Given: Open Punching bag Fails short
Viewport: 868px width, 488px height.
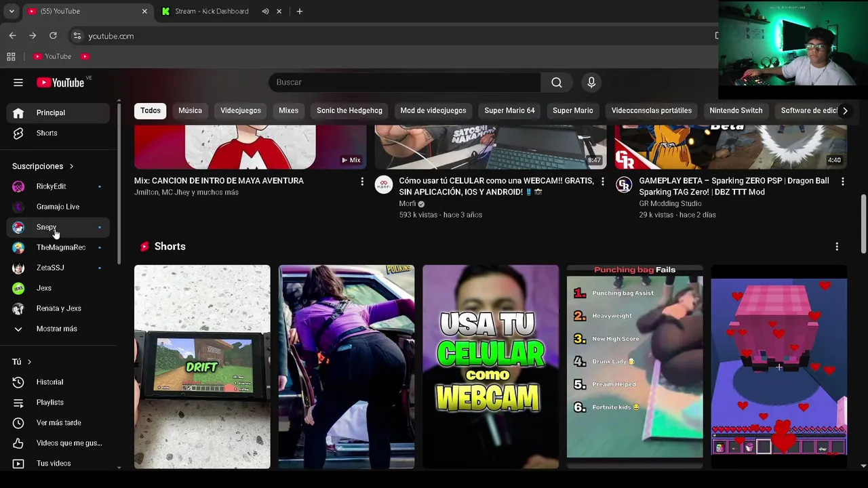Looking at the screenshot, I should point(635,367).
